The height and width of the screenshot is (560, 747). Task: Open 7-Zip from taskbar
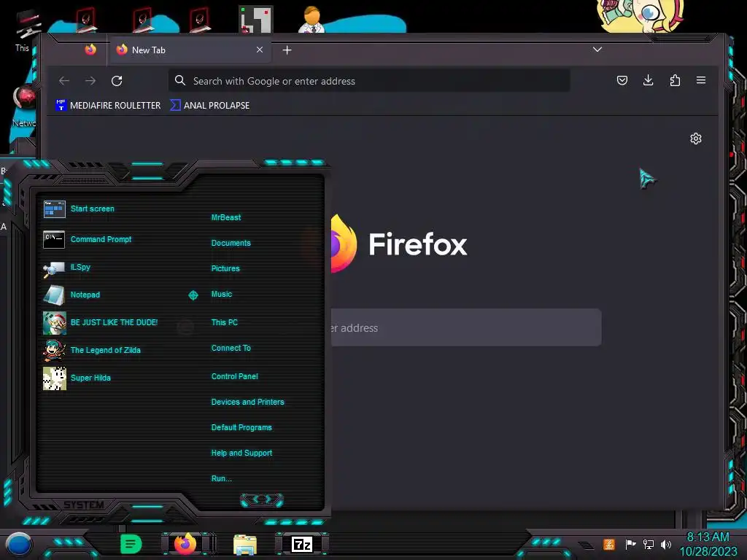click(302, 544)
